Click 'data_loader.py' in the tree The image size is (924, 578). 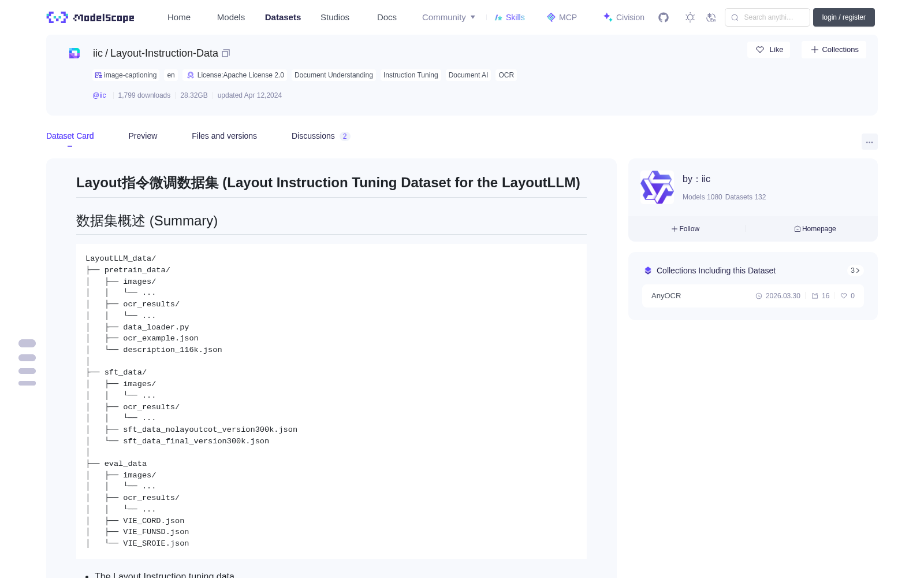156,327
